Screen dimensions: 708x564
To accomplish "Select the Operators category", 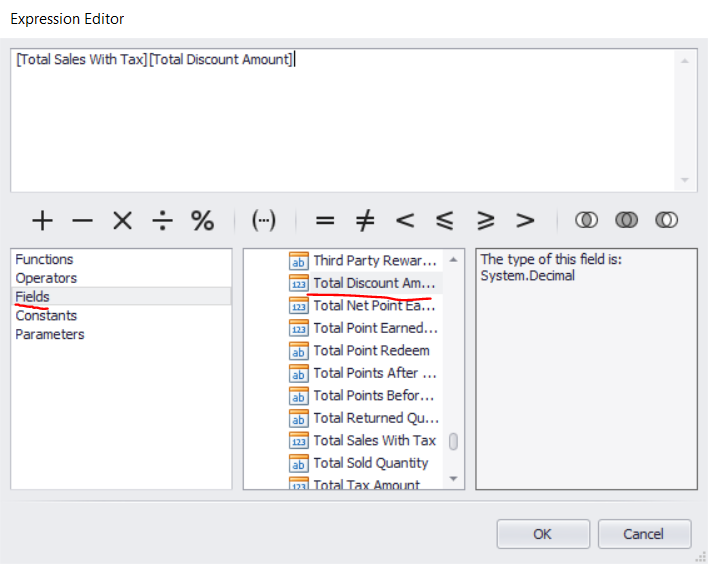I will [46, 278].
